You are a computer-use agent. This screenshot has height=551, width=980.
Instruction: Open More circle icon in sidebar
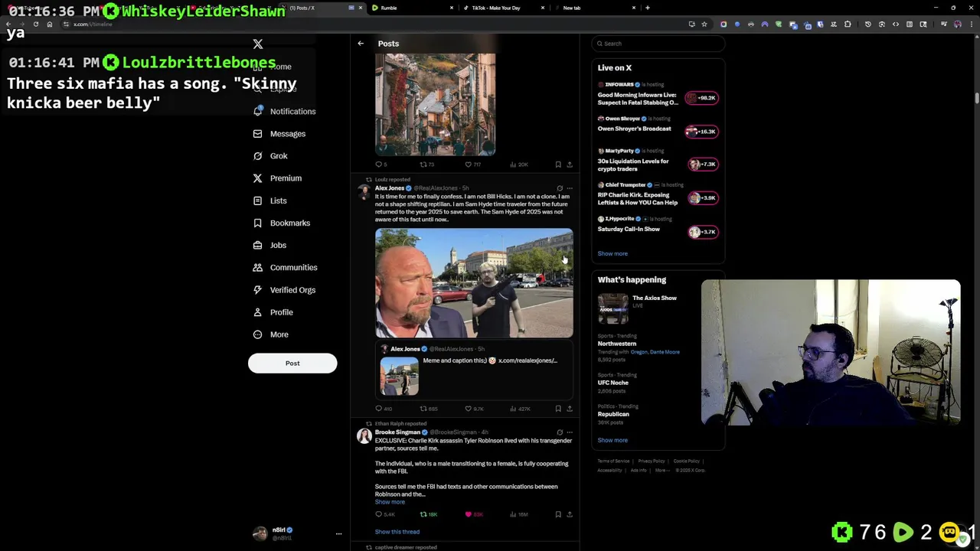[x=258, y=334]
